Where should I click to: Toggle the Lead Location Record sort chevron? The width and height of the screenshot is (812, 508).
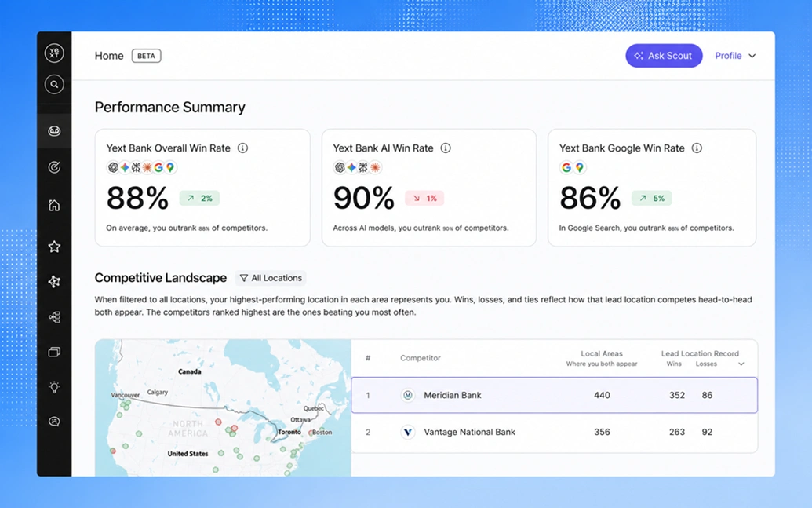741,364
